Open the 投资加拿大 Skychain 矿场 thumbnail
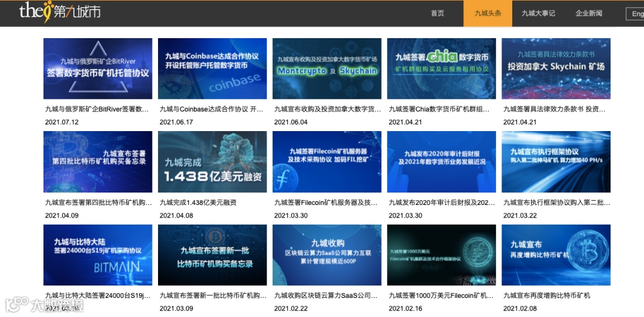Viewport: 644px width, 317px height. [x=556, y=69]
